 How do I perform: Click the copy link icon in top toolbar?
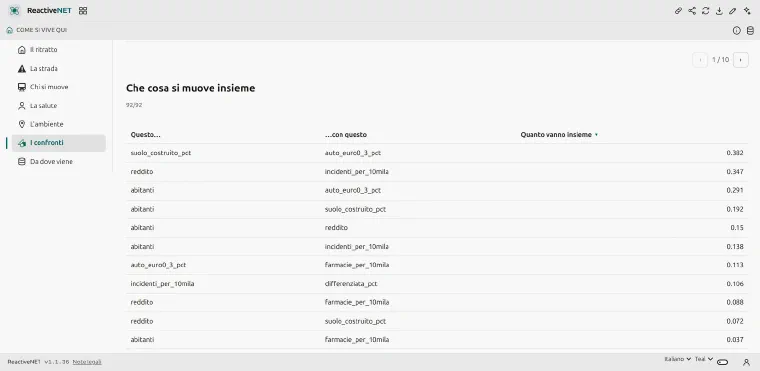679,11
